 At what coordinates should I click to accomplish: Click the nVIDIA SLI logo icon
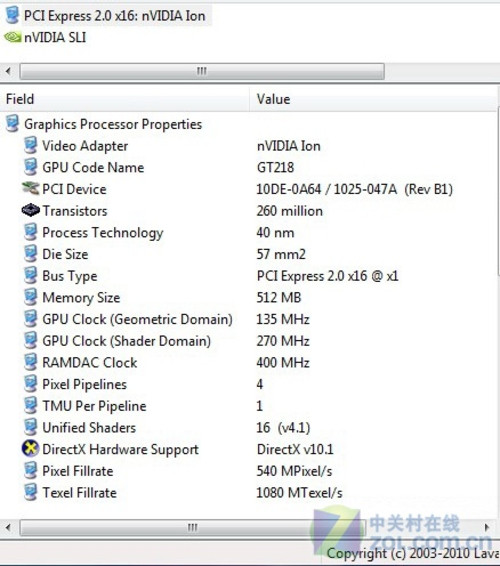point(13,37)
